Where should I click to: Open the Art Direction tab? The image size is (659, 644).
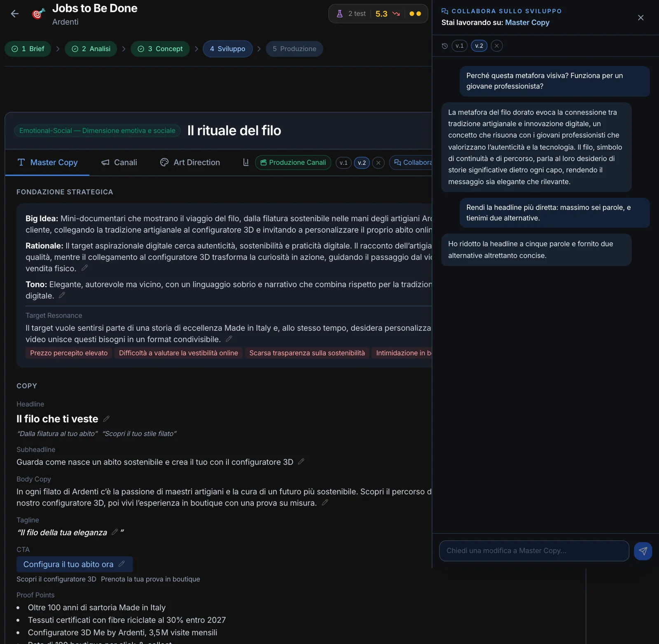pyautogui.click(x=190, y=162)
